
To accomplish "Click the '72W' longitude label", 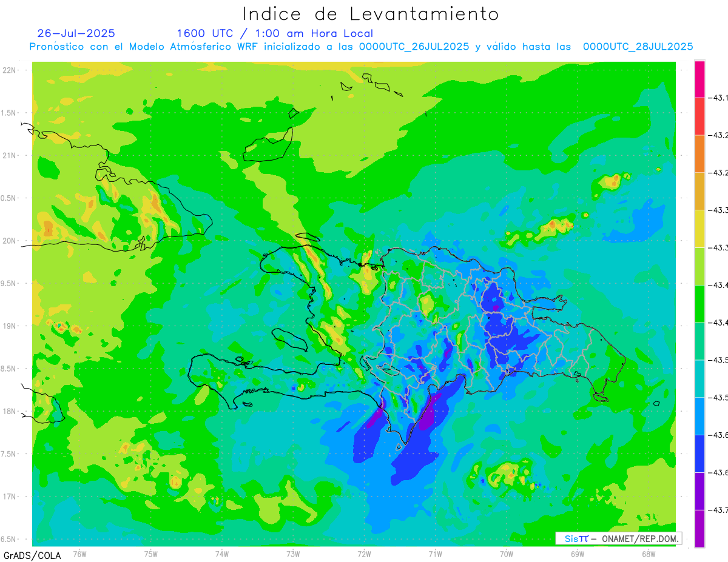I will coord(364,554).
